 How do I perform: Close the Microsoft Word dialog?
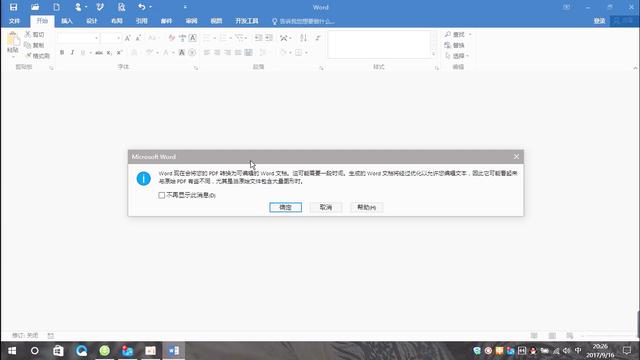516,157
